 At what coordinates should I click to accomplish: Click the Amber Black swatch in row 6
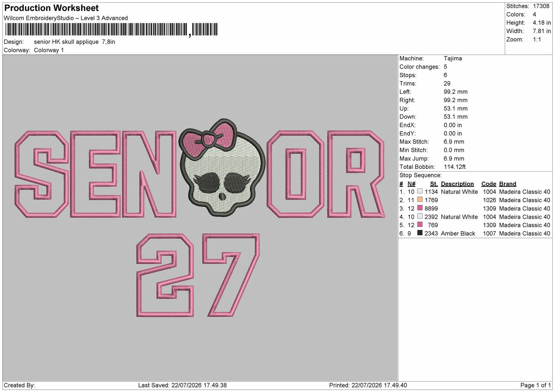tap(420, 233)
